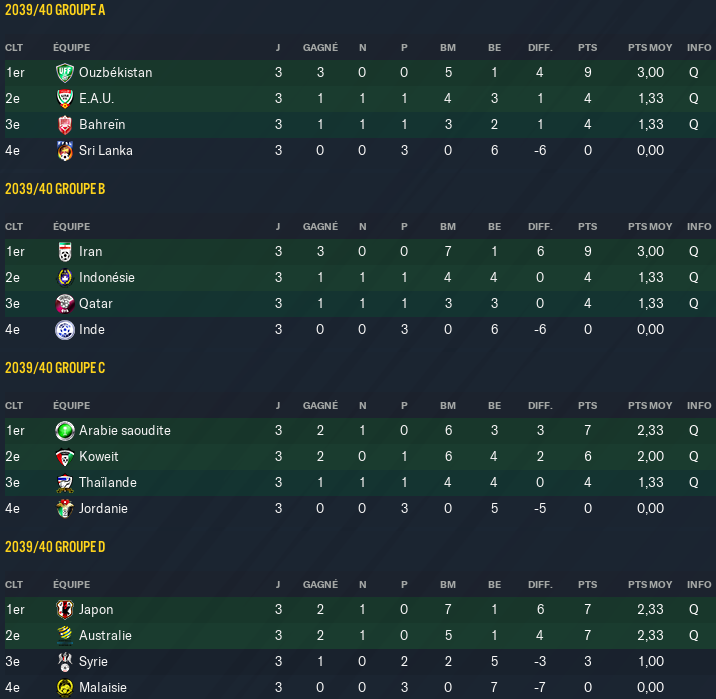Viewport: 716px width, 699px height.
Task: Click the Qatar team badge
Action: point(65,304)
